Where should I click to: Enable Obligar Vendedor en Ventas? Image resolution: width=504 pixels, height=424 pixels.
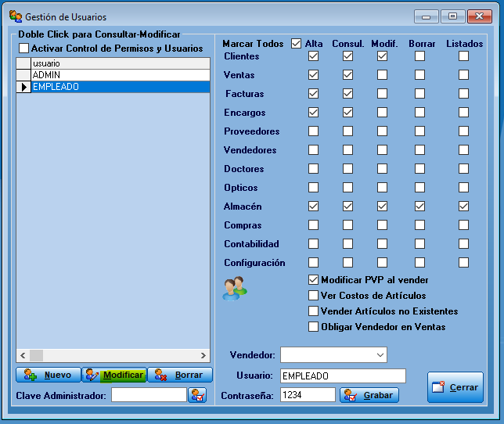coord(313,327)
